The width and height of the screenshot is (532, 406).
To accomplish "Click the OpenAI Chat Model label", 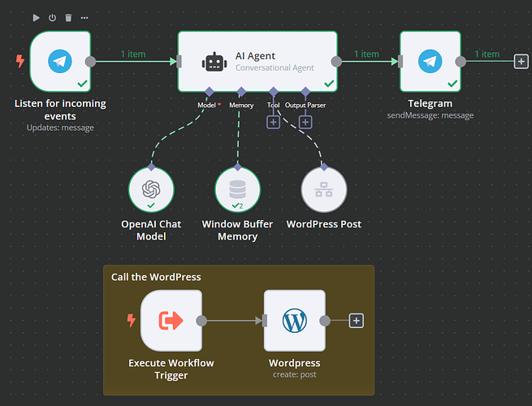I will tap(151, 231).
